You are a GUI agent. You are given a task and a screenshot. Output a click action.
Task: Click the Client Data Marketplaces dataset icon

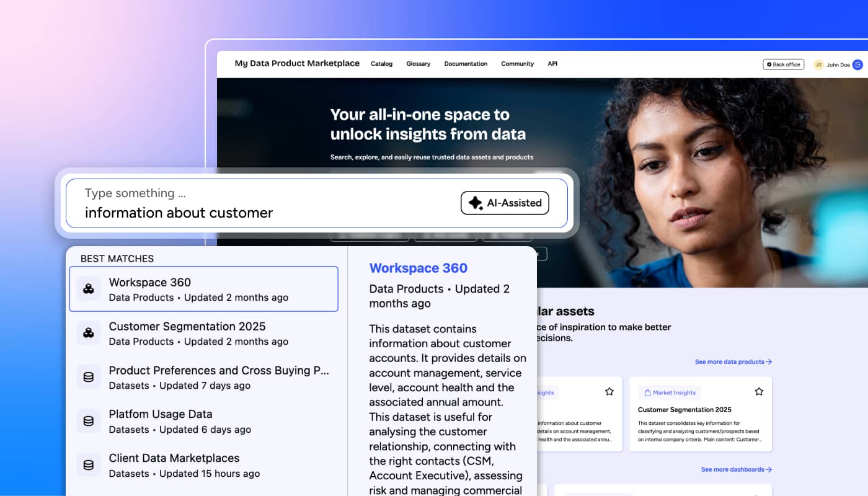[89, 465]
